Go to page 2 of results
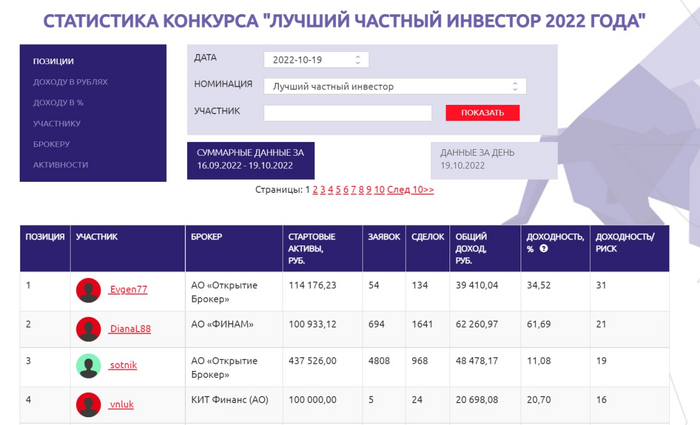 pyautogui.click(x=315, y=190)
